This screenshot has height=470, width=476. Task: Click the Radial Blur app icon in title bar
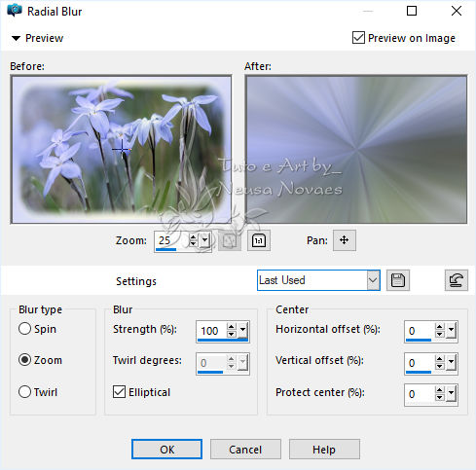(x=15, y=11)
